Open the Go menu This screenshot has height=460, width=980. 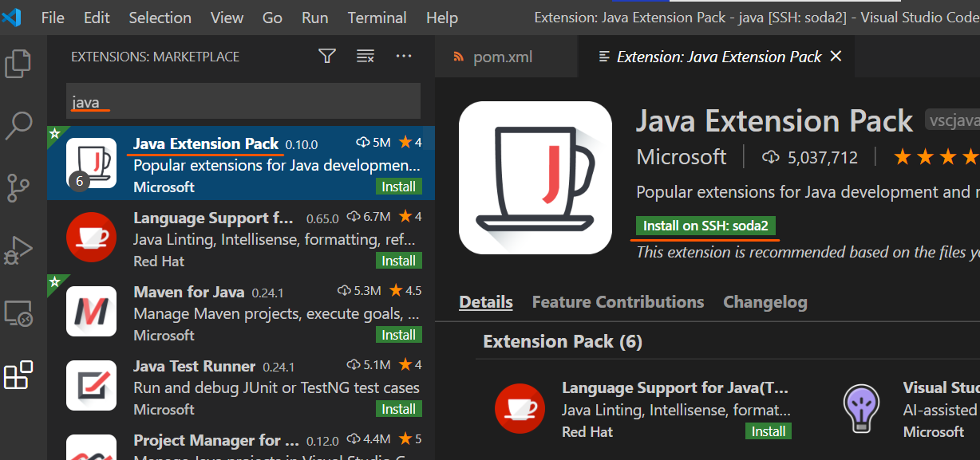coord(272,18)
